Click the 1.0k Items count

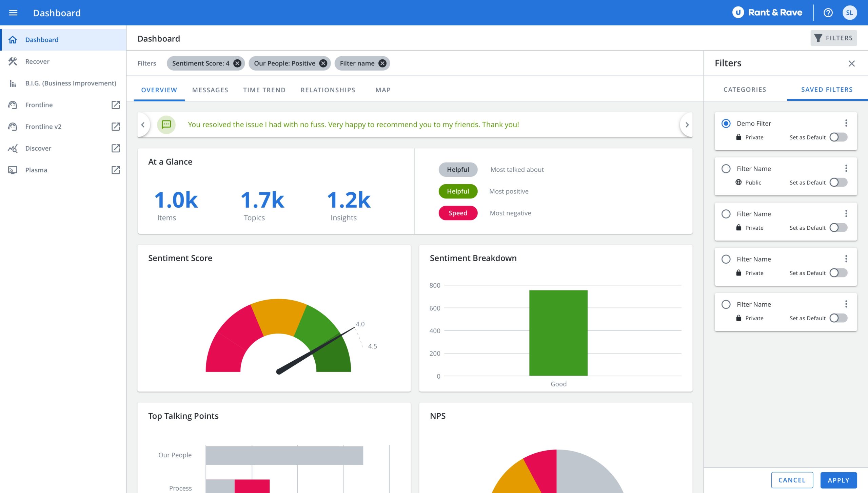tap(176, 200)
